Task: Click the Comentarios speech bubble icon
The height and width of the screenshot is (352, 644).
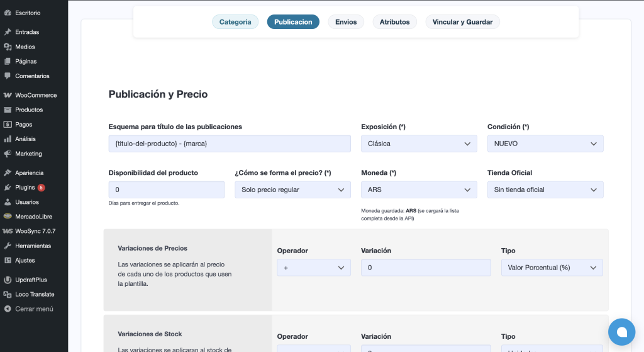Action: click(8, 76)
